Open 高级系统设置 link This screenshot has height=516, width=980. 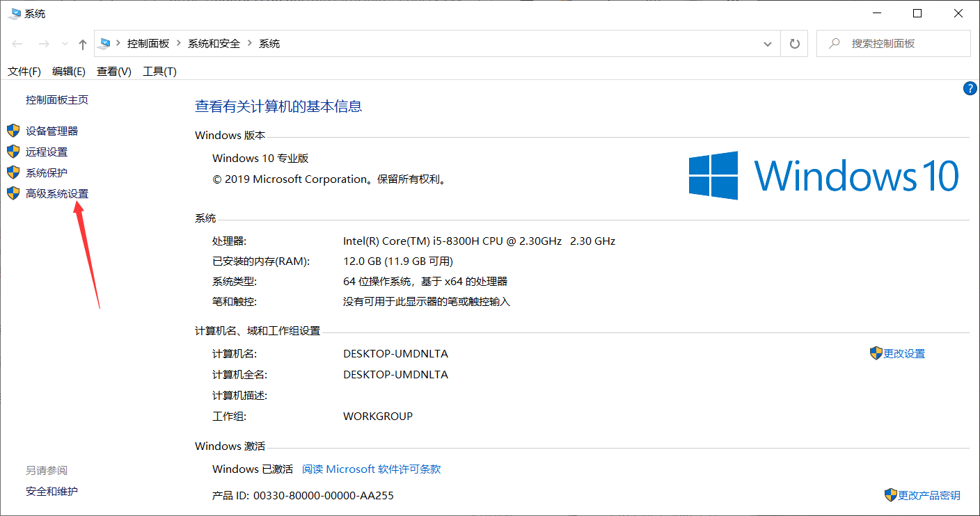click(x=57, y=193)
